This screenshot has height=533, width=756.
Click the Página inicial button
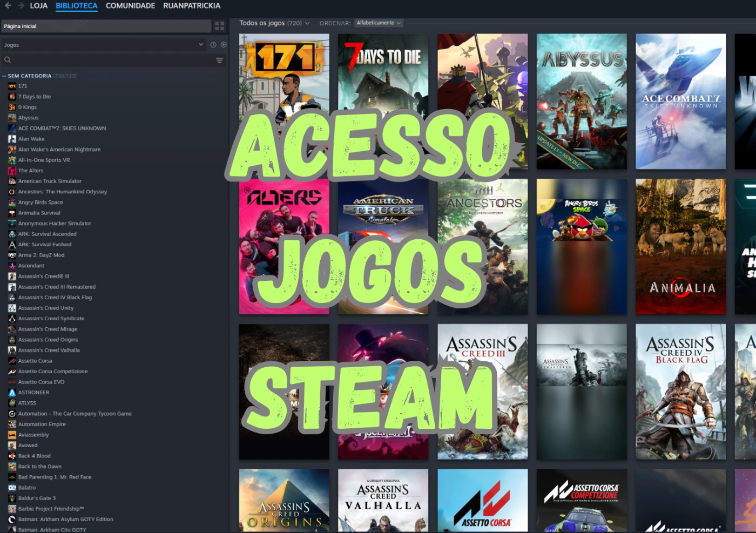tap(106, 26)
